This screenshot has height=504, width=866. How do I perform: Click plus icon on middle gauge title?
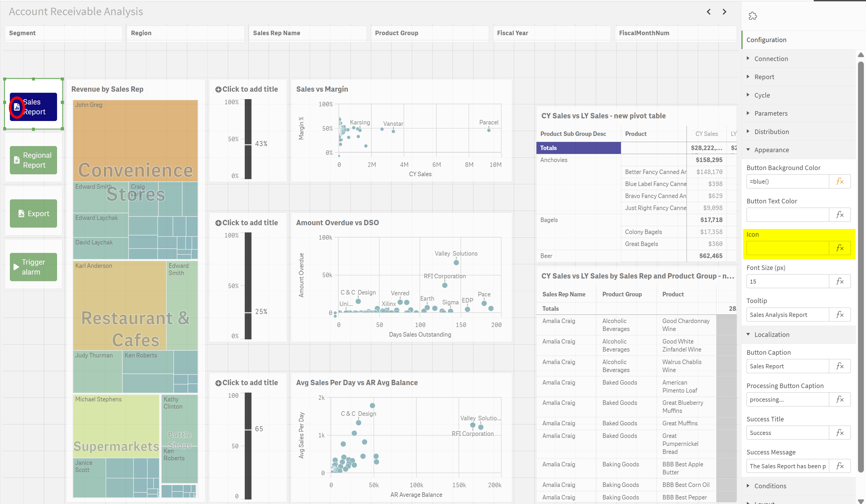(218, 223)
